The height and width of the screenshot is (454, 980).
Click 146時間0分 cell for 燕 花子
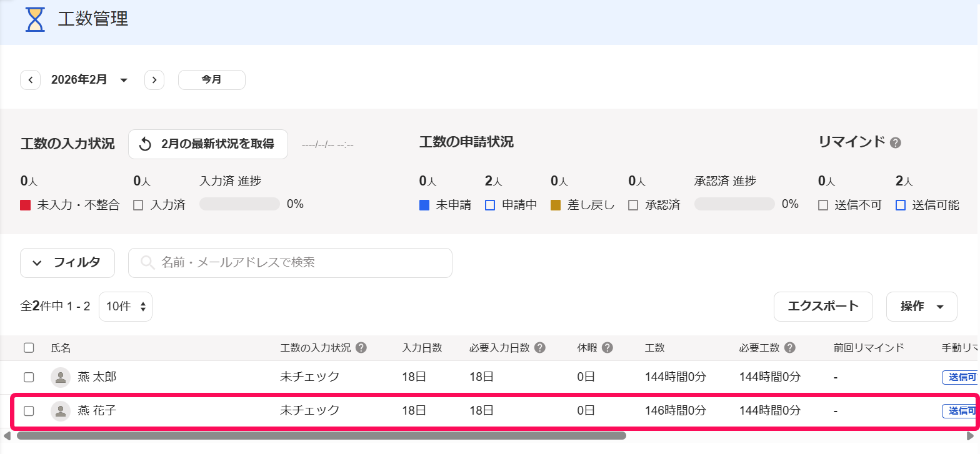tap(676, 411)
